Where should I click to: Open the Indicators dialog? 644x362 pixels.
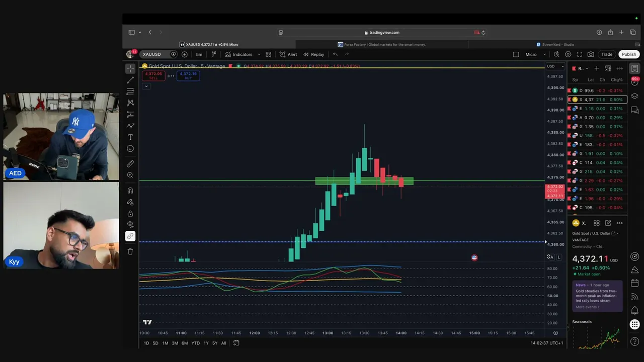pyautogui.click(x=239, y=54)
